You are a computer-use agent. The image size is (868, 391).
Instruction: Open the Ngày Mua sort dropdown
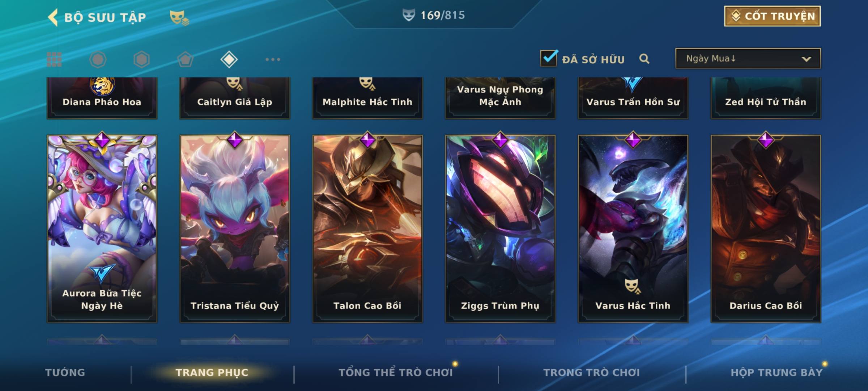[x=748, y=58]
